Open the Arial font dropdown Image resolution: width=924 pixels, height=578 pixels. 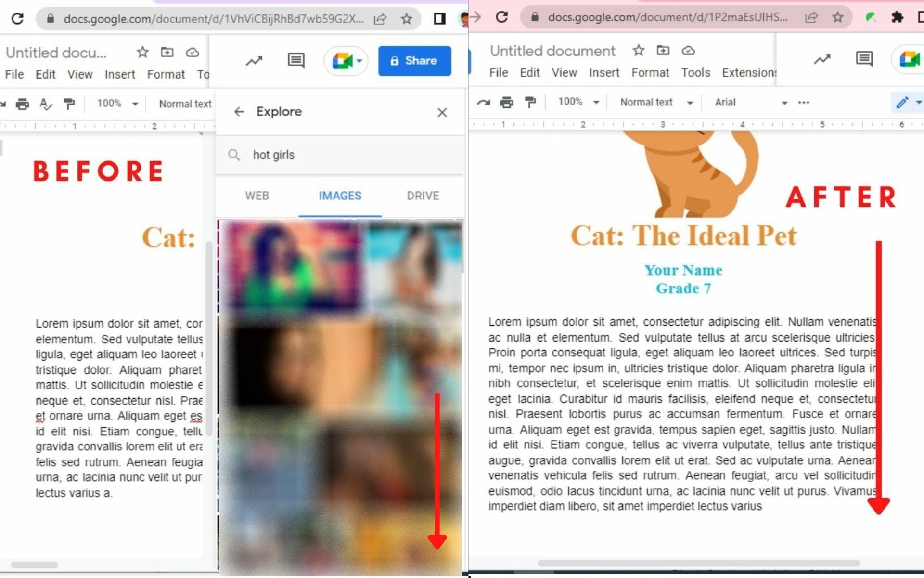(x=751, y=102)
